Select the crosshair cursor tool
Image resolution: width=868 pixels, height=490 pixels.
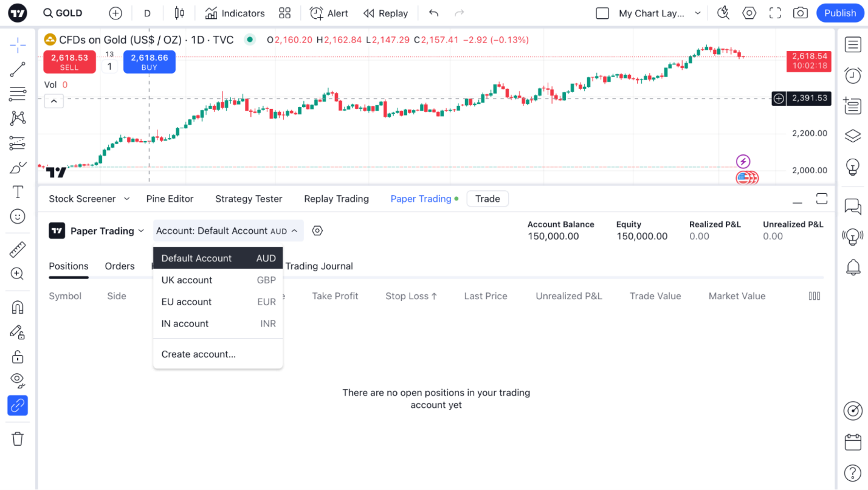pyautogui.click(x=18, y=44)
